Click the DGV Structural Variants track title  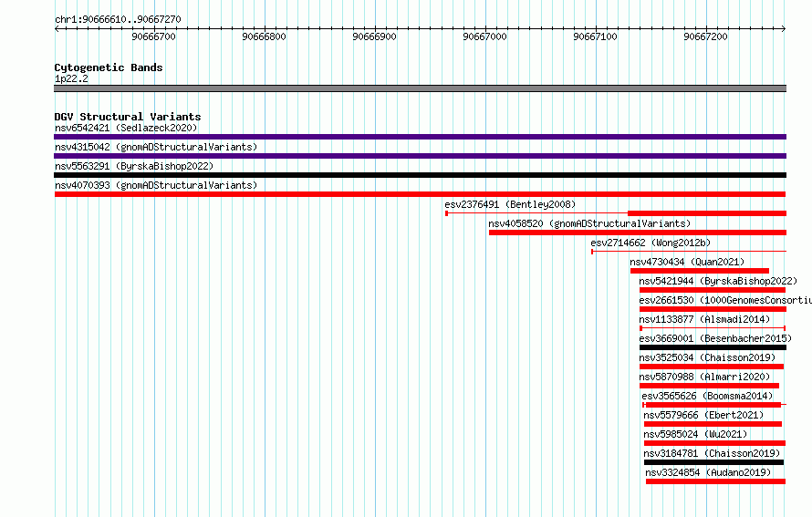(128, 117)
